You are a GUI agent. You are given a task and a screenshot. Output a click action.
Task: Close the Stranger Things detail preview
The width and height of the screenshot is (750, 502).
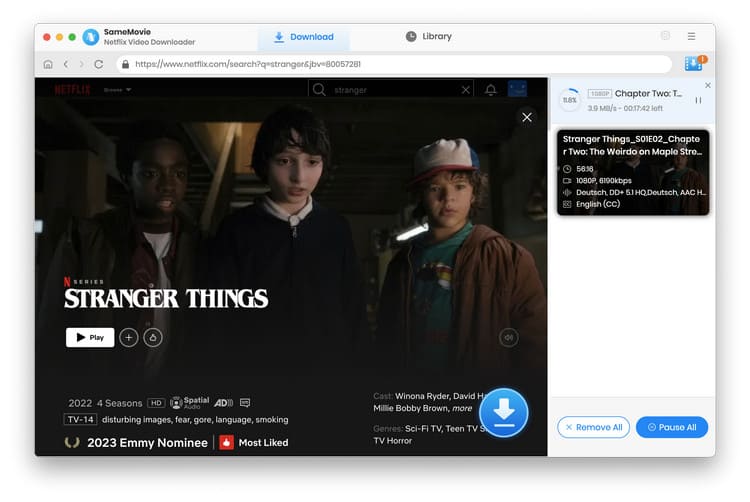tap(527, 117)
